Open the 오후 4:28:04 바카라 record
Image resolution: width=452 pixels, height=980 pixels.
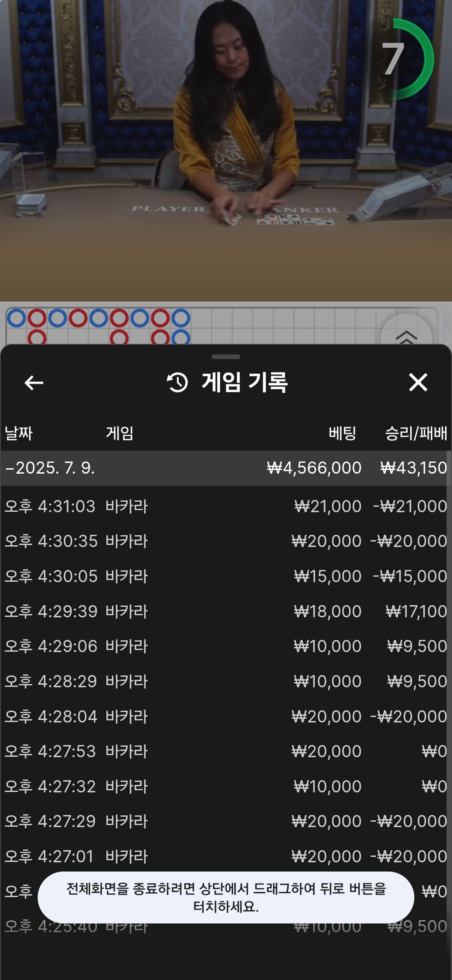point(225,717)
